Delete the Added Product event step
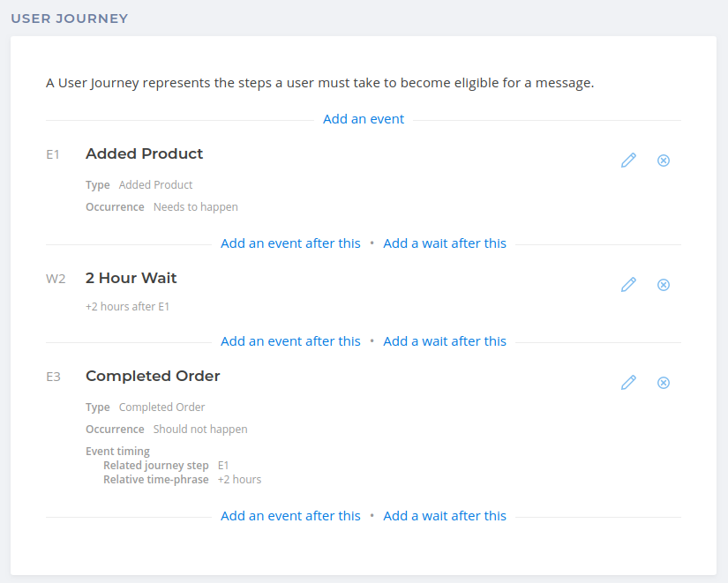 [x=664, y=161]
